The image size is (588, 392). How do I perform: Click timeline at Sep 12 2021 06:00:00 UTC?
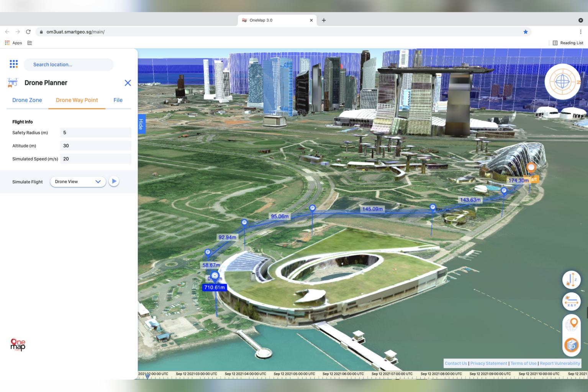pos(343,374)
